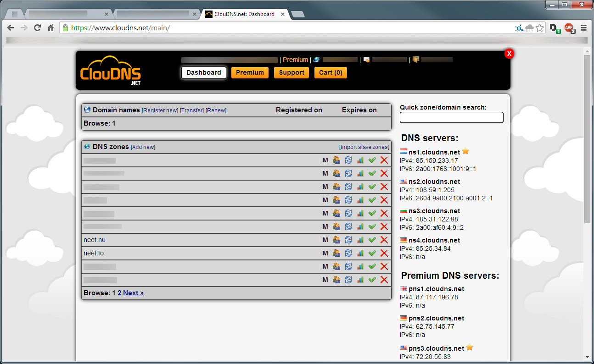Click globe icon next to DNS zones heading
Screen dimensions: 594x364
coord(87,147)
